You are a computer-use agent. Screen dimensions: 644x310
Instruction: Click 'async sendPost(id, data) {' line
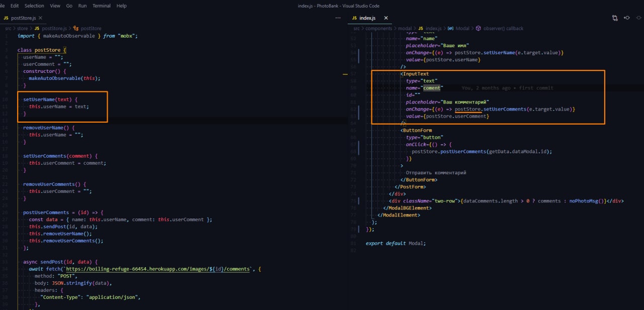[60, 262]
